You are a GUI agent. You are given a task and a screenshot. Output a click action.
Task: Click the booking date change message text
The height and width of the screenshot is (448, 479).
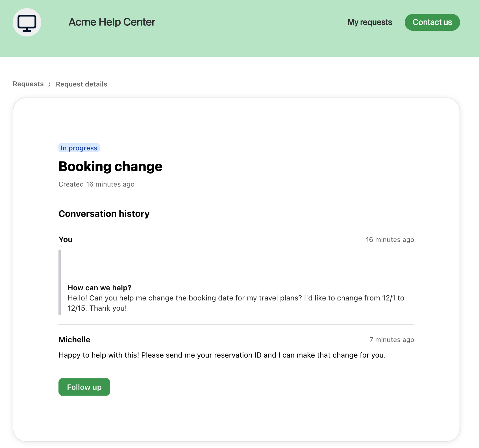236,303
